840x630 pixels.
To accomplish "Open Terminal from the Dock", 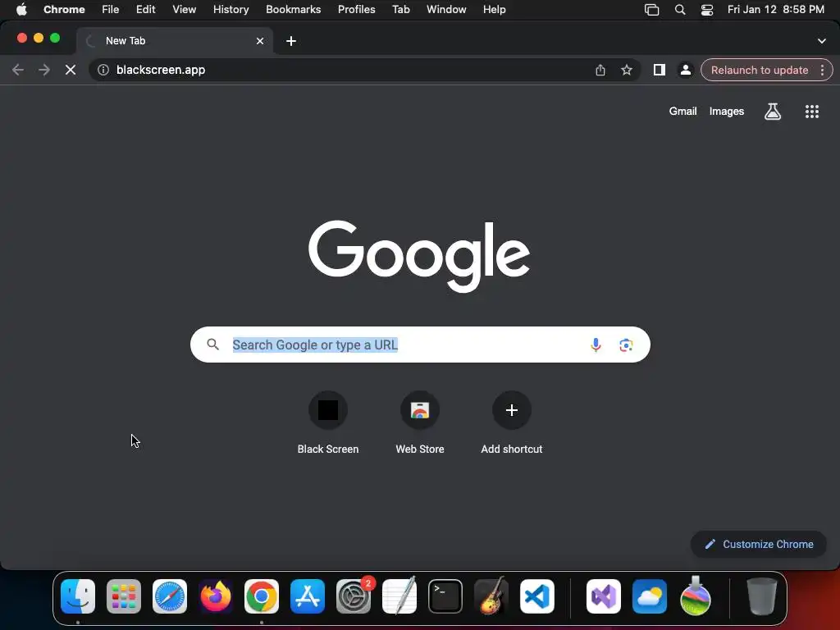I will (x=445, y=596).
